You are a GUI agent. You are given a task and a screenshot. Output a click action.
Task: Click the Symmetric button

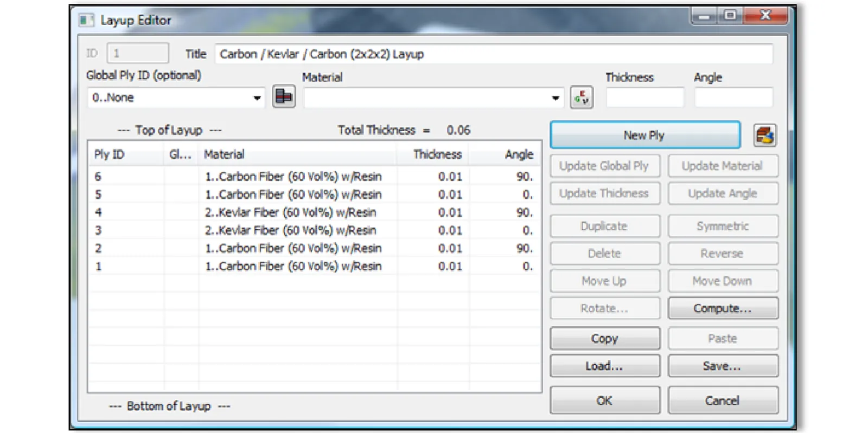click(723, 226)
